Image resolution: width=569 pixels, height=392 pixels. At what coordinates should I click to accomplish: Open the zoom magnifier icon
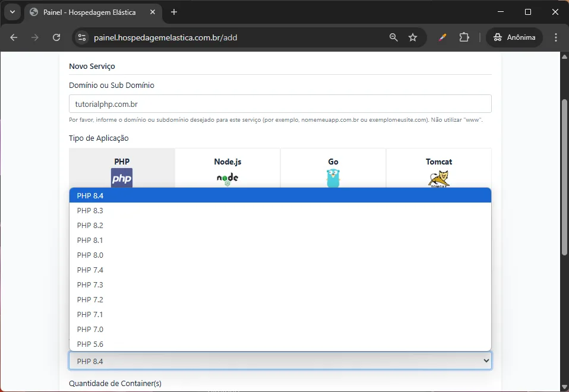(393, 37)
